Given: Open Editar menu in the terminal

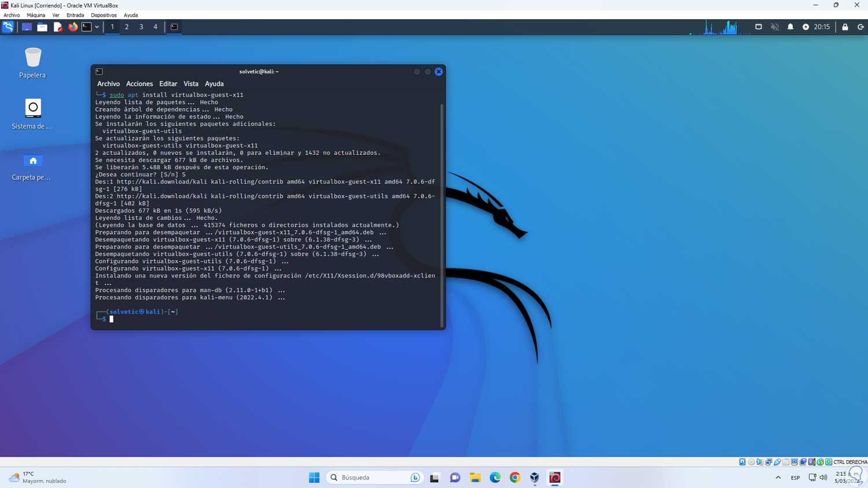Looking at the screenshot, I should (168, 84).
